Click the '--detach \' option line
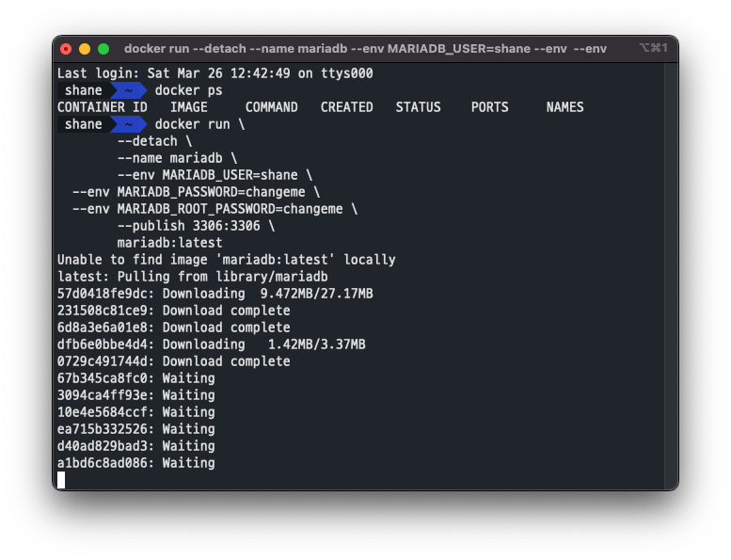Viewport: 731px width, 560px height. 154,141
